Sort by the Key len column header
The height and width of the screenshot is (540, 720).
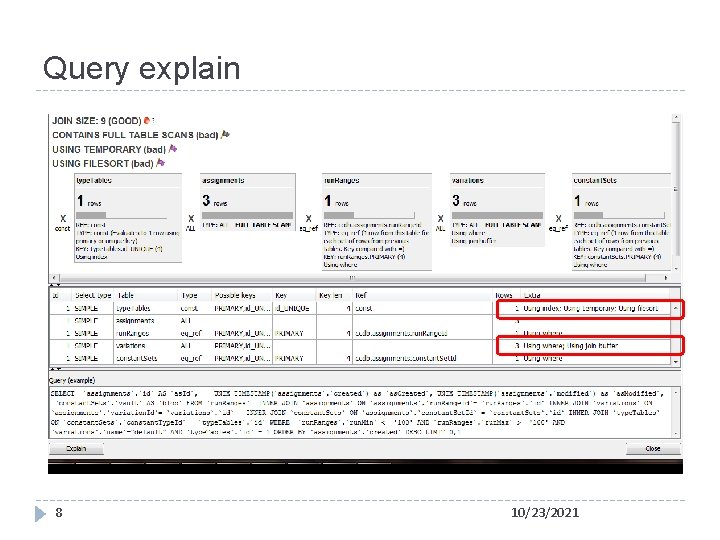tap(334, 295)
